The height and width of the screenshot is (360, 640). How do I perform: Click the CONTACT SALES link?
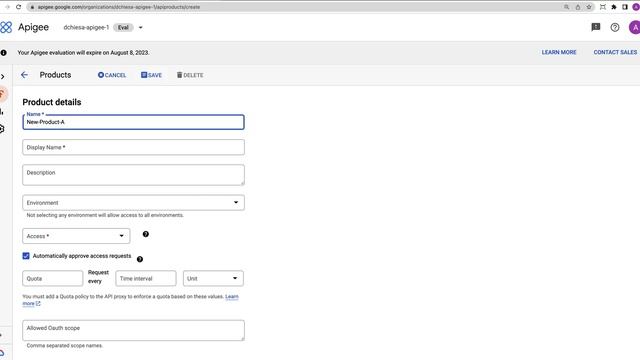[x=615, y=52]
